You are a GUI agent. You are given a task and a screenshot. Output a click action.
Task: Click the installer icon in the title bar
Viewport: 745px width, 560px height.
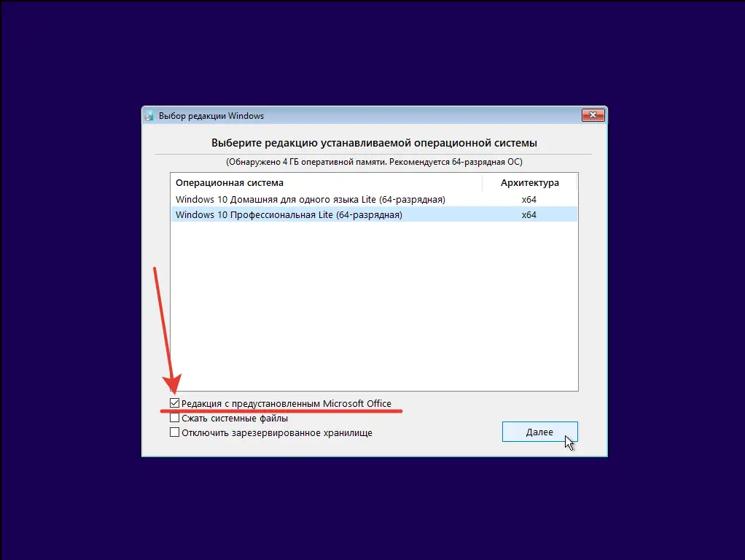tap(149, 115)
